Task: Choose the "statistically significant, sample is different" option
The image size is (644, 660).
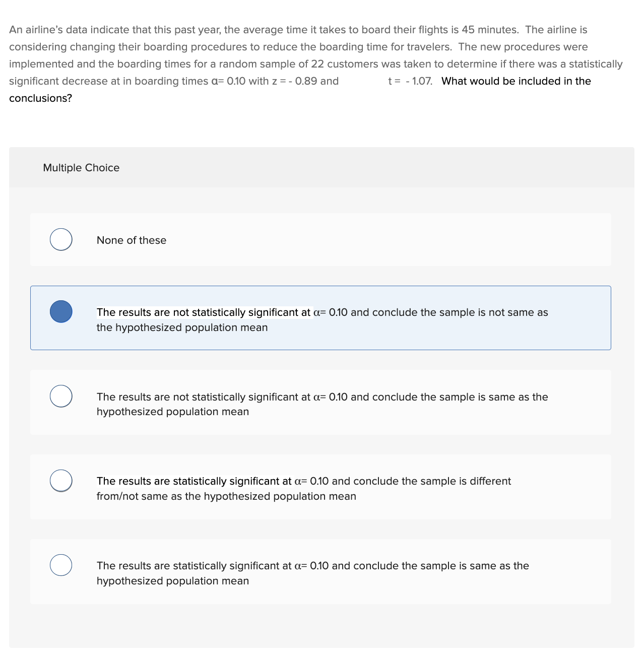Action: click(60, 480)
